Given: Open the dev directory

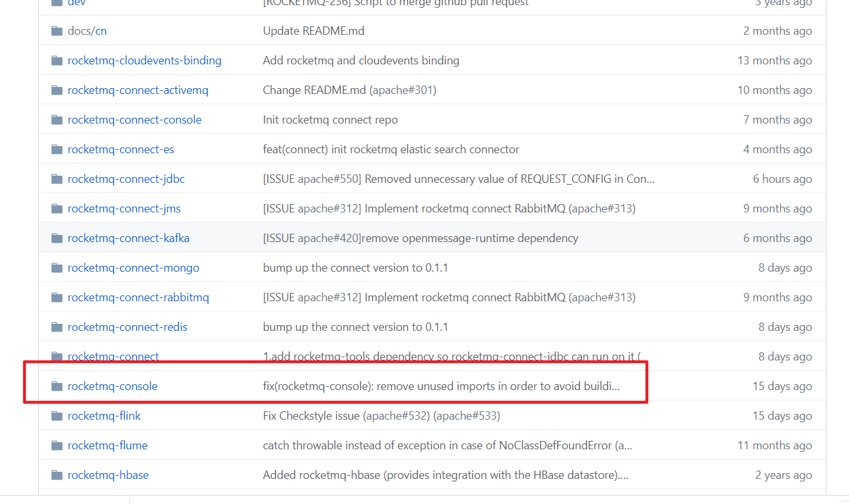Looking at the screenshot, I should (76, 3).
